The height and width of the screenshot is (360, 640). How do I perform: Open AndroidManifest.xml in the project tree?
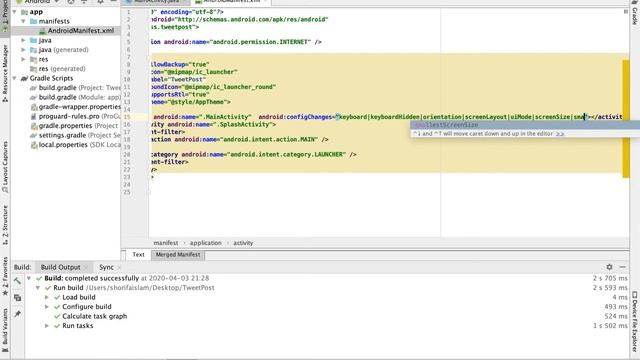pos(80,31)
